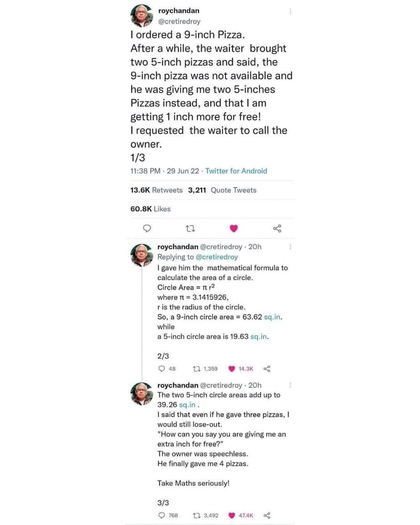Image resolution: width=420 pixels, height=525 pixels.
Task: Toggle the like heart showing 47.4K
Action: coord(232,516)
